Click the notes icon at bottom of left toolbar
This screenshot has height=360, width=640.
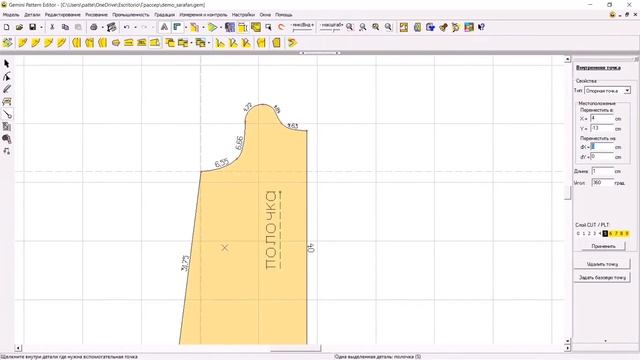point(7,151)
